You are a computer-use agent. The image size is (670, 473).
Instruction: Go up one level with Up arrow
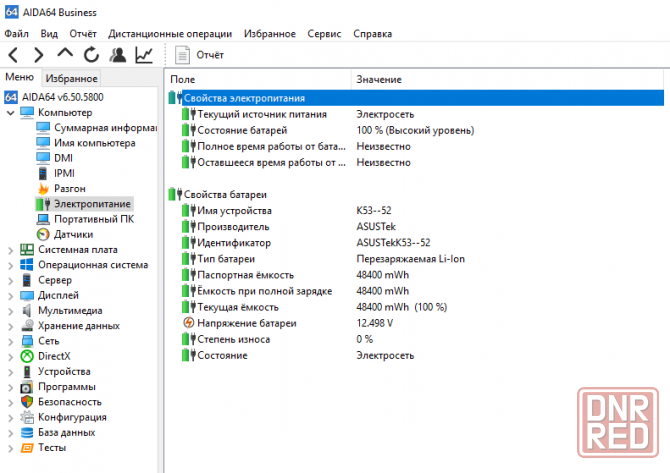click(65, 55)
